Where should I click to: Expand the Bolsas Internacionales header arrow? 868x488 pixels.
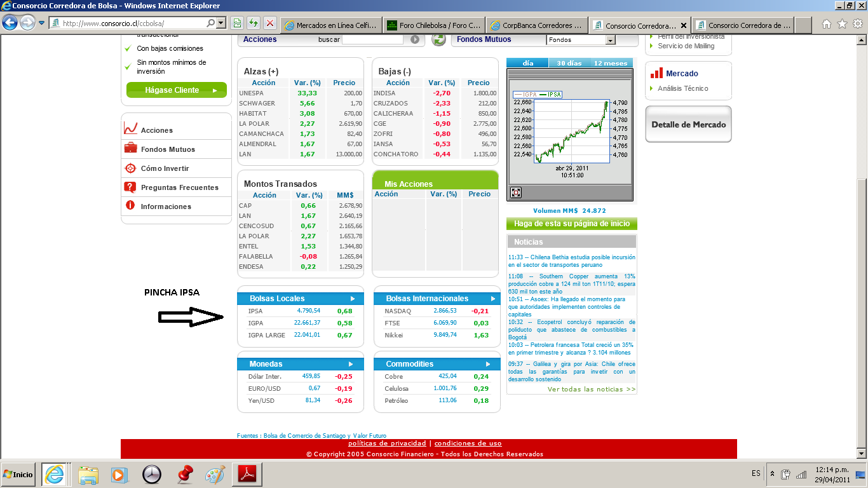click(x=492, y=299)
